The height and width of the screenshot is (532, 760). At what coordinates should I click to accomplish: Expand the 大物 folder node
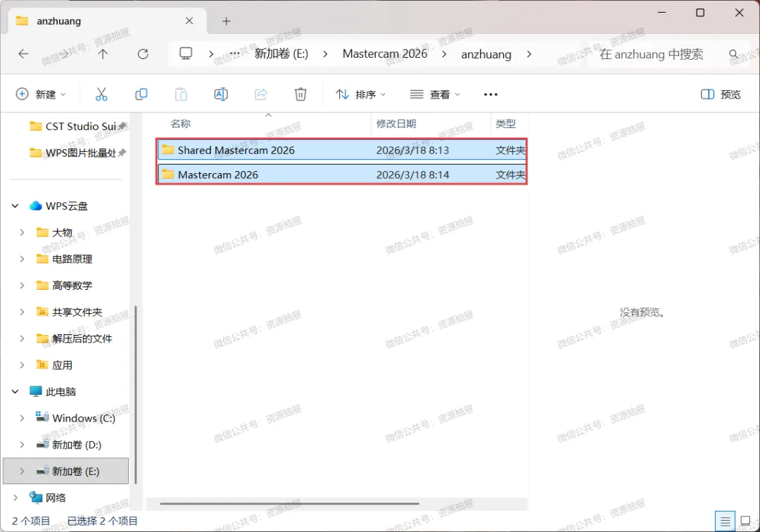22,232
